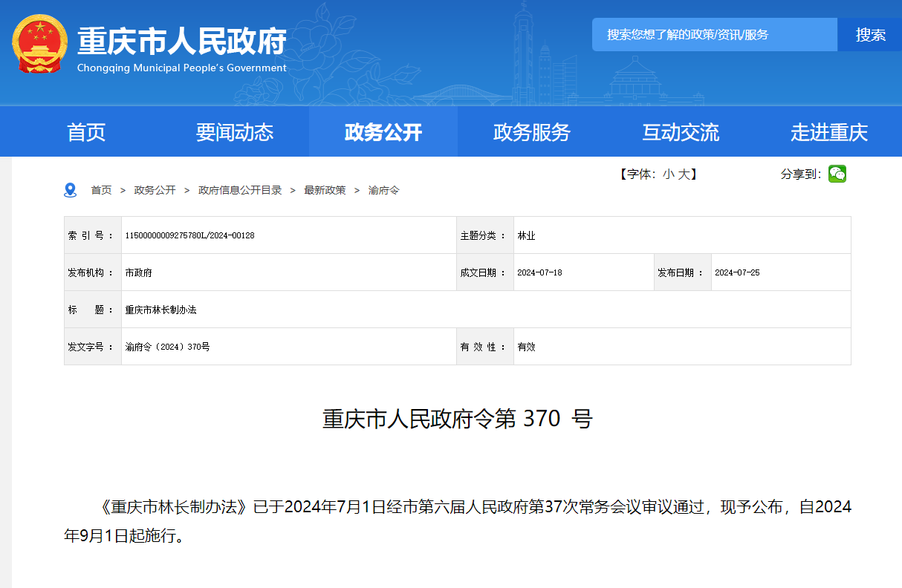Click 首页 breadcrumb link
This screenshot has height=588, width=902.
pos(101,190)
